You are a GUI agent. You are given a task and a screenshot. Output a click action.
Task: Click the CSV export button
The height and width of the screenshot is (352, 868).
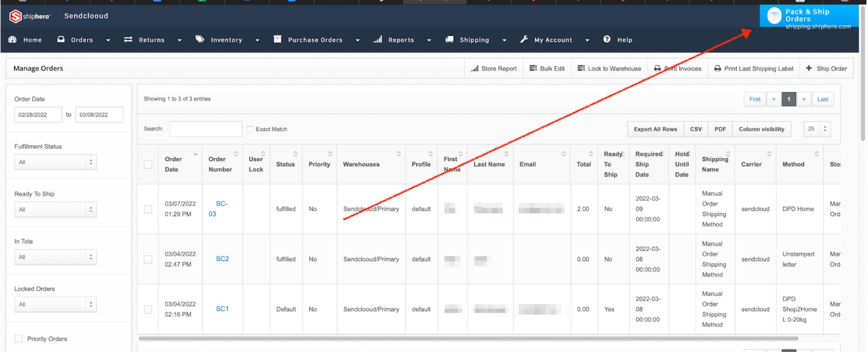coord(696,129)
